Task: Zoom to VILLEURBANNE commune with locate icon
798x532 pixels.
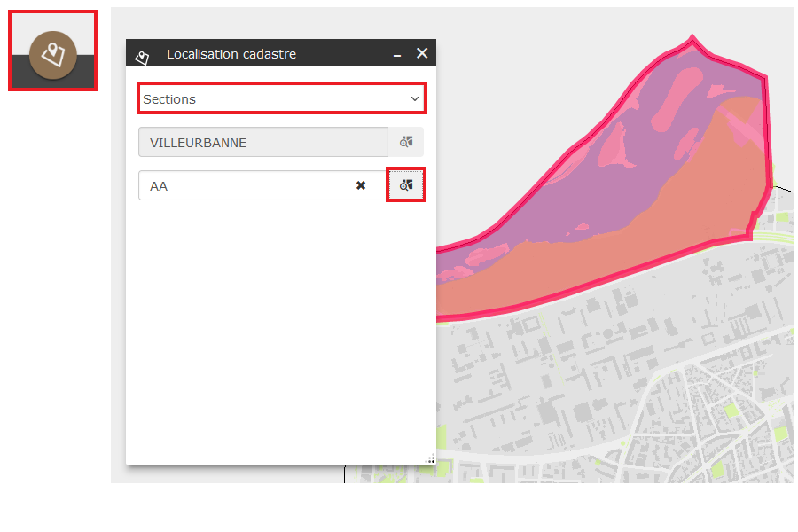Action: [405, 142]
